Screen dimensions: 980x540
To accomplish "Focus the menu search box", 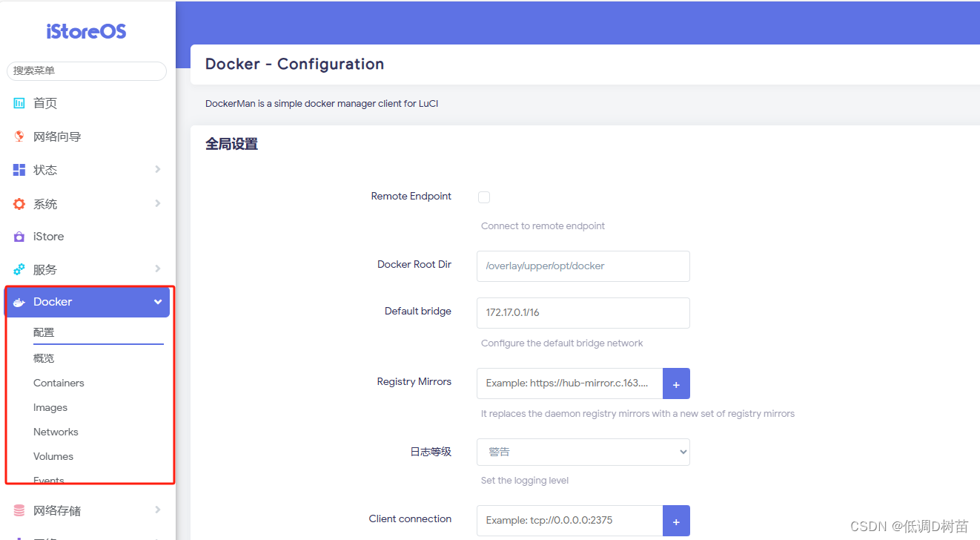I will [x=87, y=70].
